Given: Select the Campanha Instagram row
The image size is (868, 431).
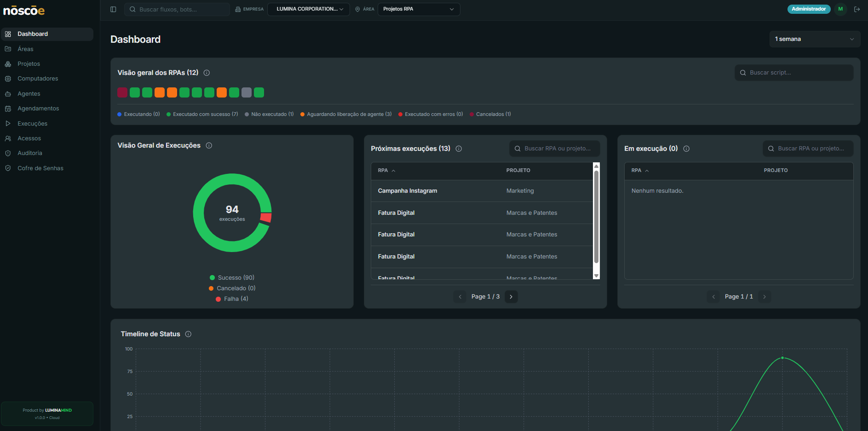Looking at the screenshot, I should [x=482, y=191].
